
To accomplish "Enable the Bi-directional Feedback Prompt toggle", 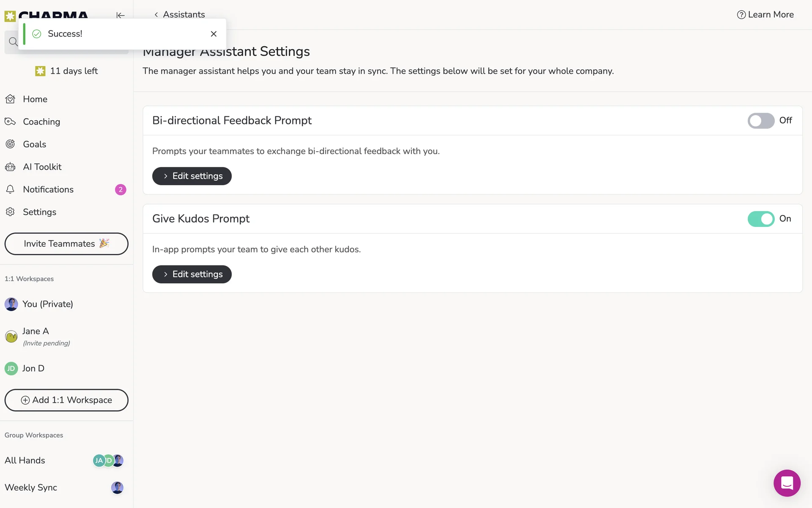I will click(x=760, y=121).
